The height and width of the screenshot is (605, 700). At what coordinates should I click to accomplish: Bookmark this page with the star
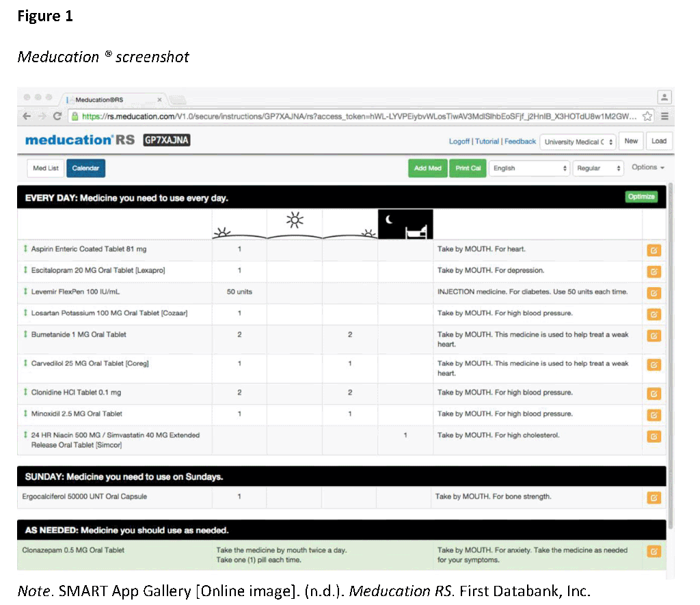tap(647, 116)
